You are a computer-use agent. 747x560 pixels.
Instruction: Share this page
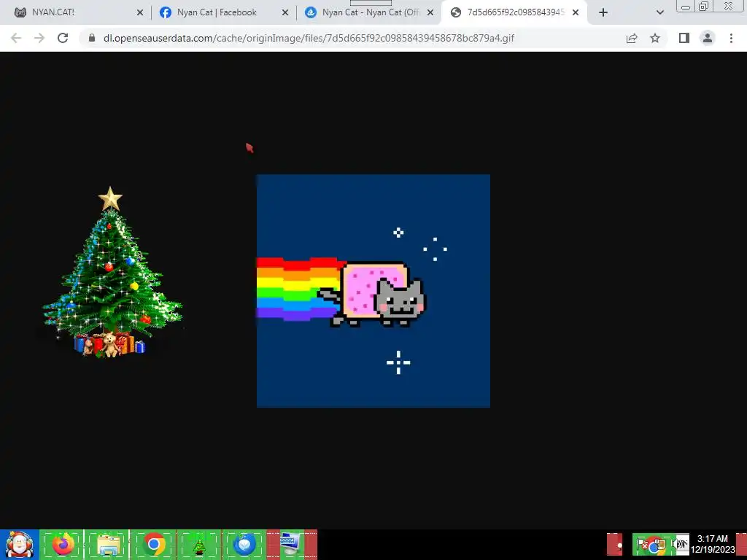[632, 38]
